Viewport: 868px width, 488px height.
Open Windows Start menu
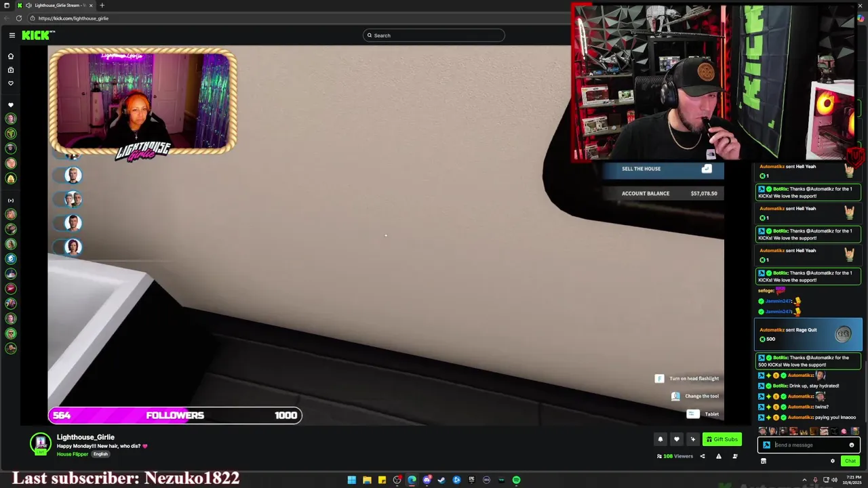pos(352,480)
